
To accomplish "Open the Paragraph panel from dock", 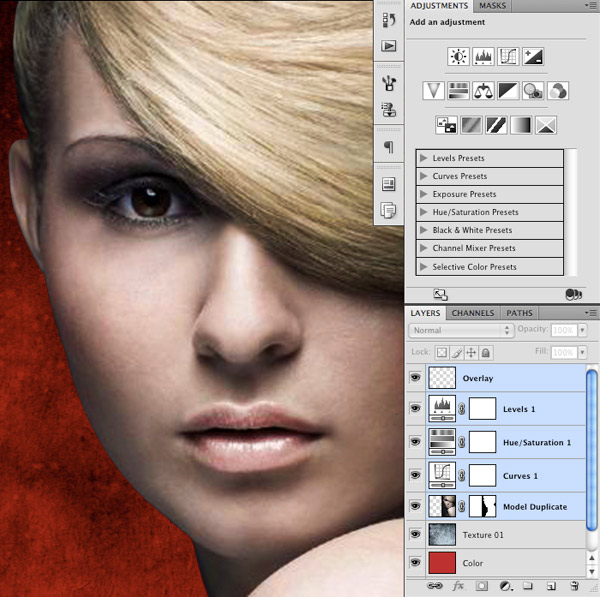I will coord(388,148).
